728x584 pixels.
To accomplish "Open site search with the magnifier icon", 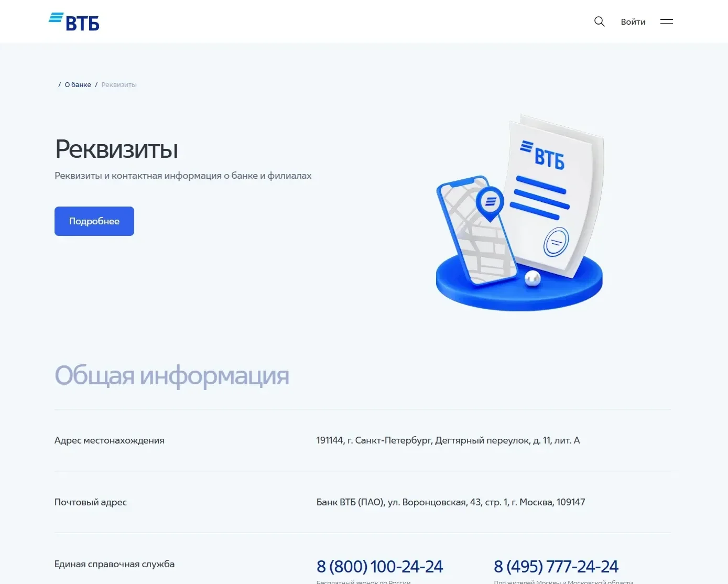I will point(599,21).
